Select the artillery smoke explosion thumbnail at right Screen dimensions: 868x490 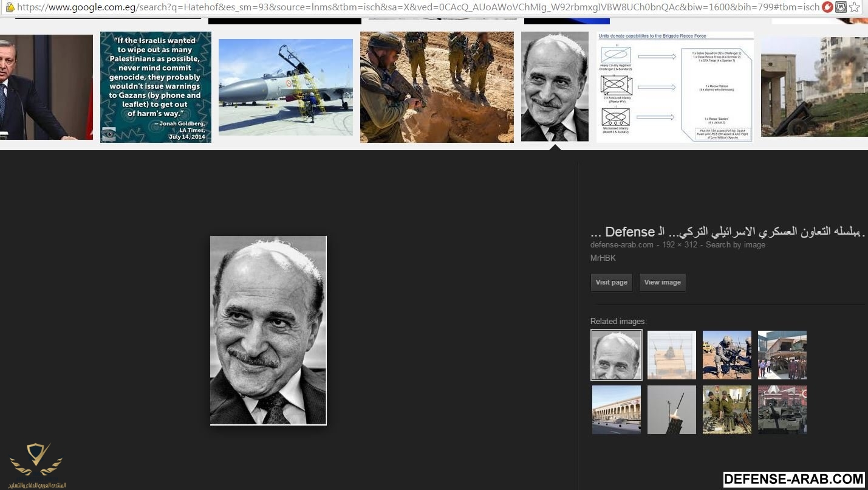coord(814,87)
